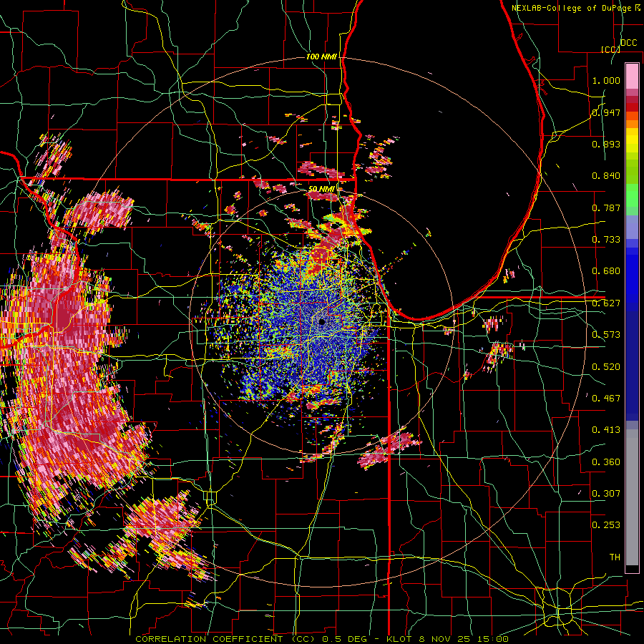Select the 0.947 scale value

[606, 112]
